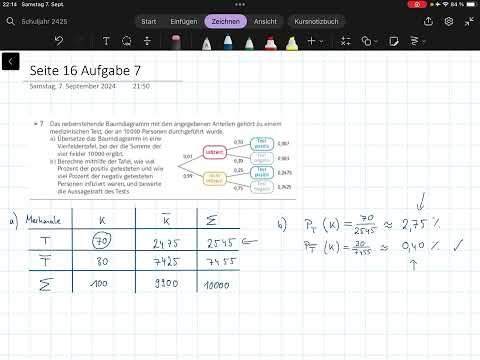Select the white pen
Image resolution: width=480 pixels, height=360 pixels.
tap(207, 43)
